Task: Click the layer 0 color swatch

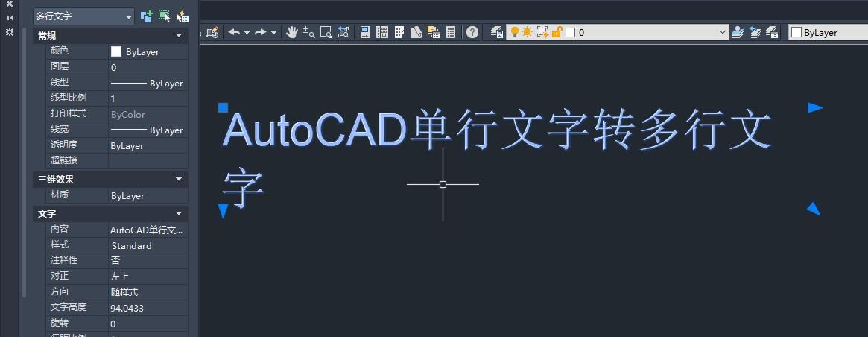Action: point(570,33)
